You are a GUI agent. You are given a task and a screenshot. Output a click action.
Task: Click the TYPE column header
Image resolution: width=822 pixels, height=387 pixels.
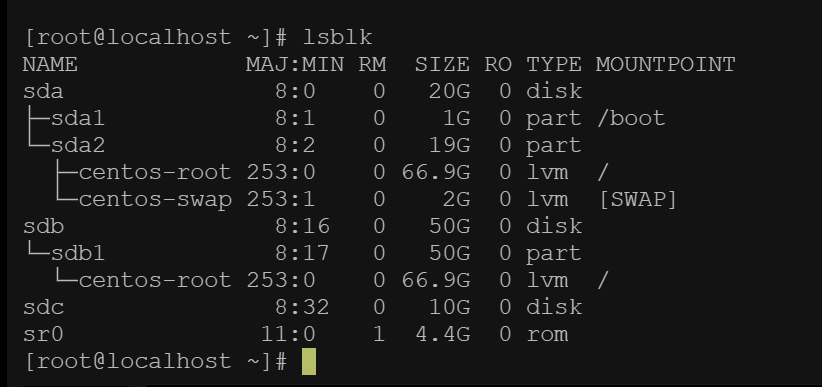[x=554, y=64]
